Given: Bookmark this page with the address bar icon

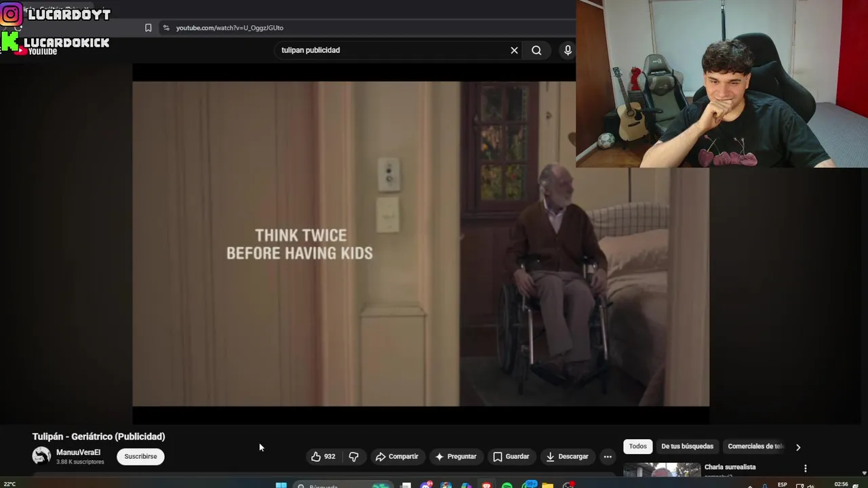Looking at the screenshot, I should tap(148, 28).
